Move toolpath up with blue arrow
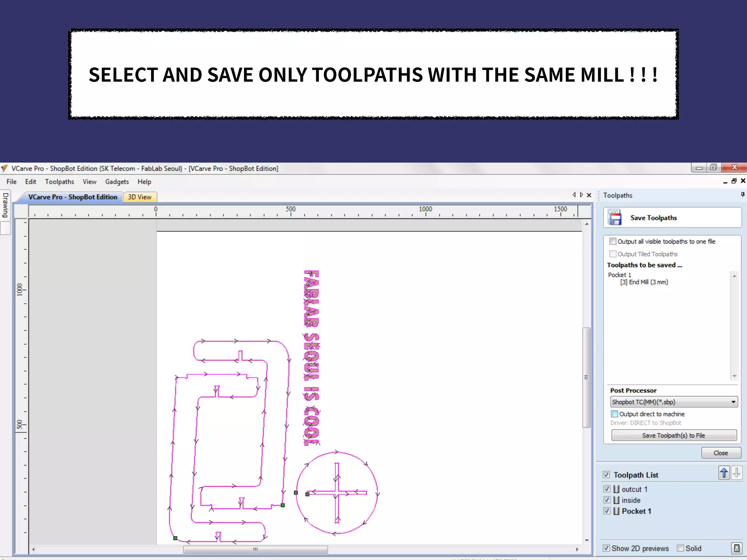 coord(724,473)
